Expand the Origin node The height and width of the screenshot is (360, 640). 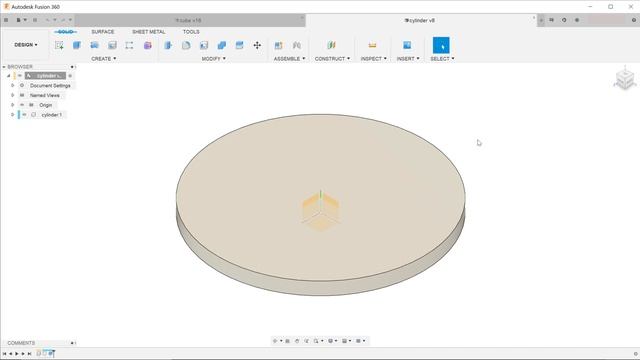[x=12, y=105]
